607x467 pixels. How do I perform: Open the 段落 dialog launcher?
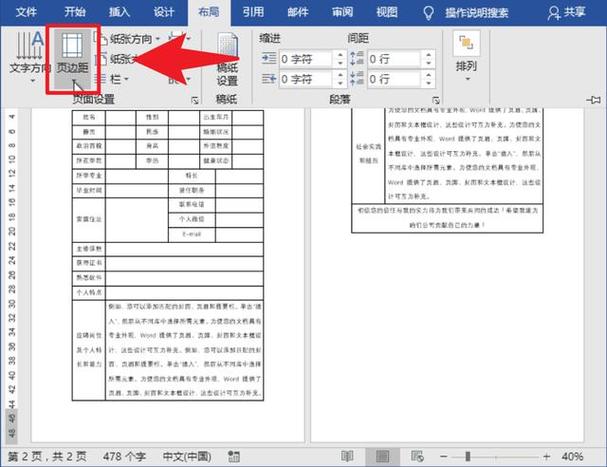pos(436,101)
